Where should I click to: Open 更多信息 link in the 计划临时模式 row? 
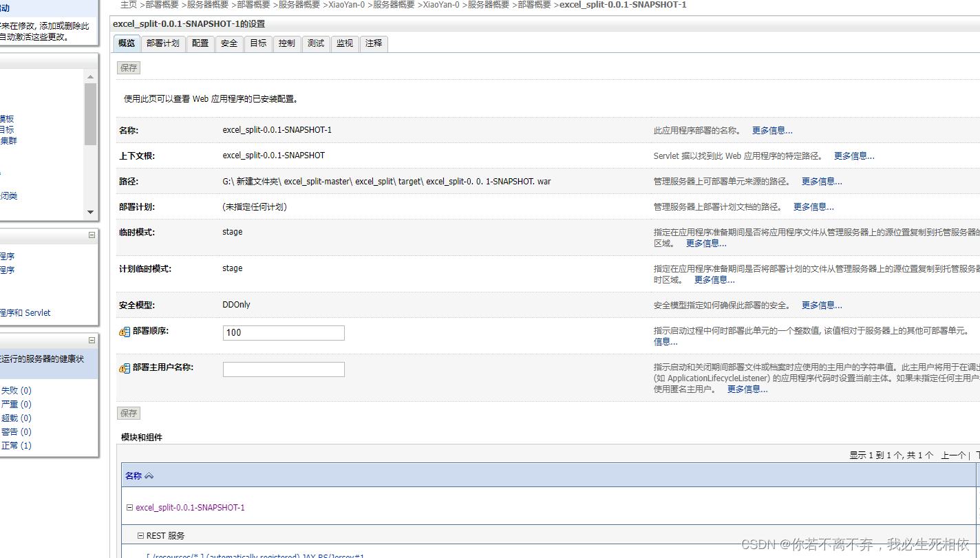pyautogui.click(x=714, y=279)
